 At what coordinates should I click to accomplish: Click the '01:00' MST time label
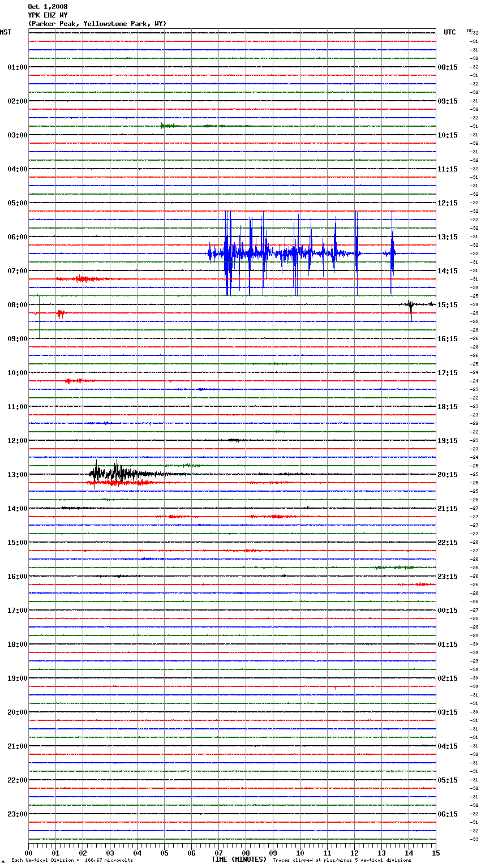tap(18, 67)
